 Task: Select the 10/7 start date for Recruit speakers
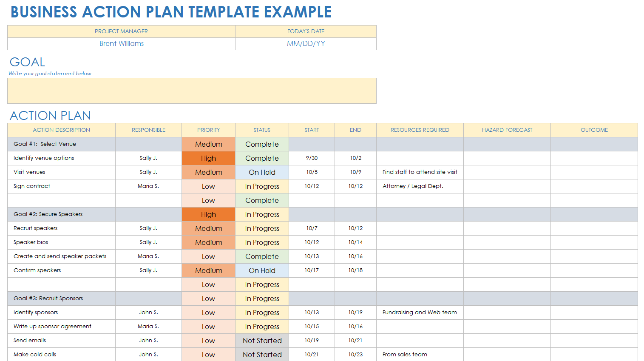pos(312,228)
